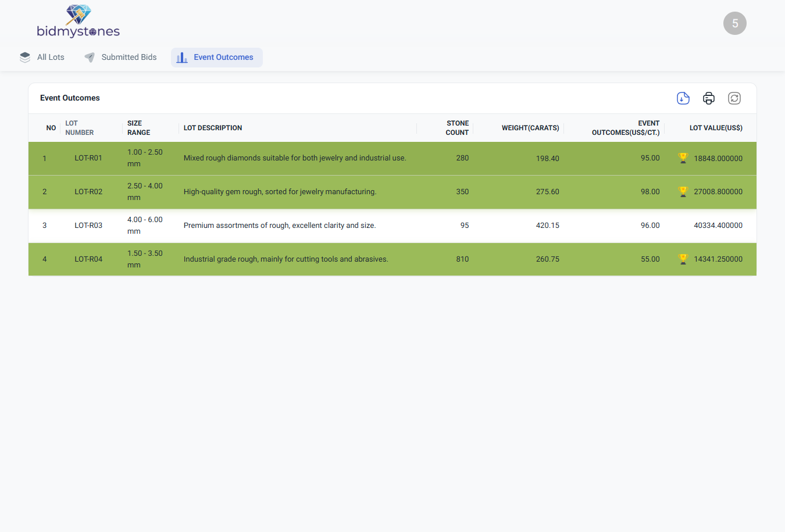Click the event outcome 55.00

tap(650, 259)
